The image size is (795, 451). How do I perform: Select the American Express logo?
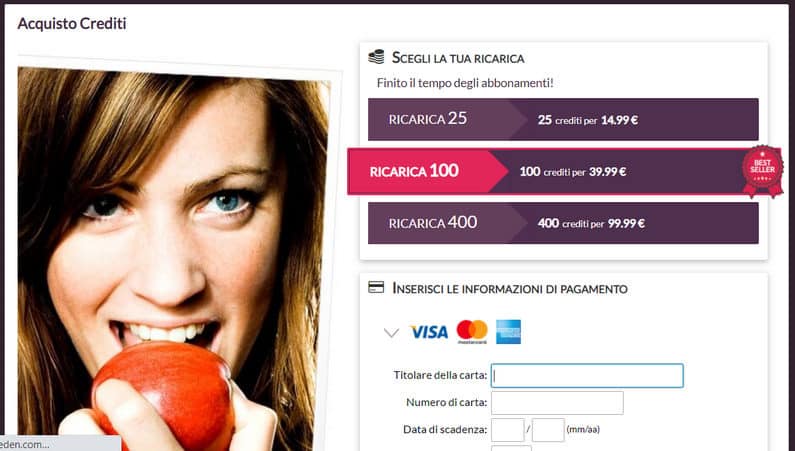pyautogui.click(x=508, y=332)
